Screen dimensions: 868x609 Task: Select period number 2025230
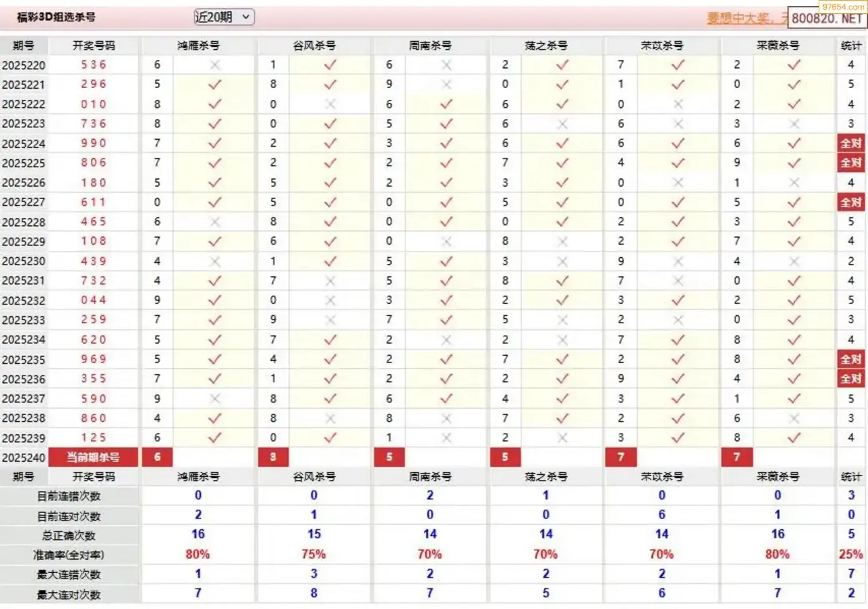click(24, 261)
